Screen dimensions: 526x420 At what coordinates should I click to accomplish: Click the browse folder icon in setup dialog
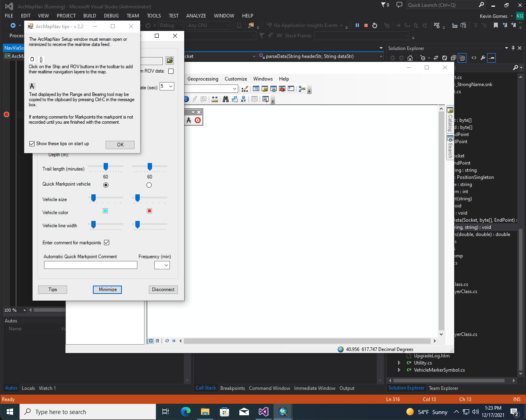point(170,60)
